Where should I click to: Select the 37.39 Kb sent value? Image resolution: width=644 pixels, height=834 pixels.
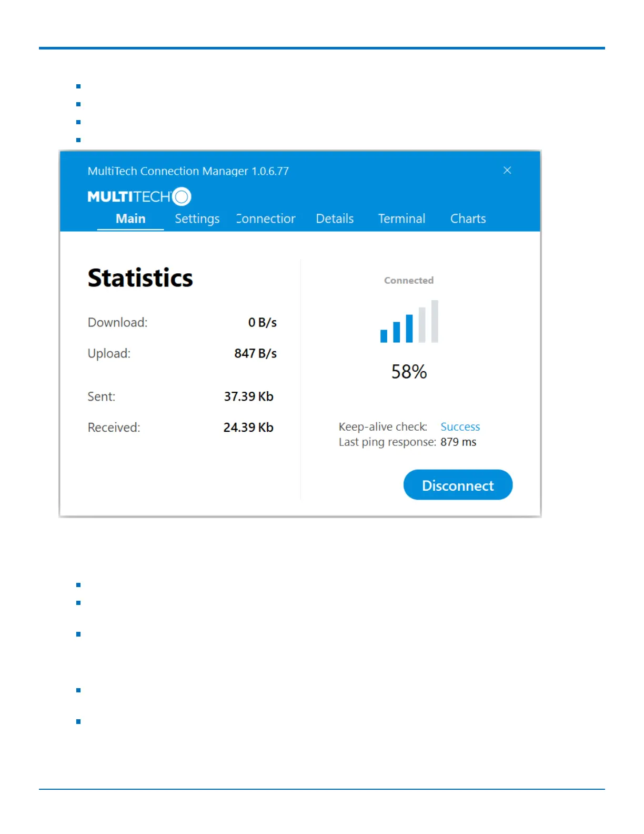249,396
